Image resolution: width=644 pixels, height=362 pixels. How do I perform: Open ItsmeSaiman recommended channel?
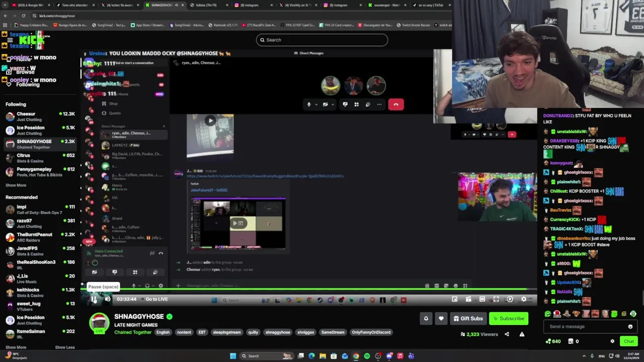40,334
